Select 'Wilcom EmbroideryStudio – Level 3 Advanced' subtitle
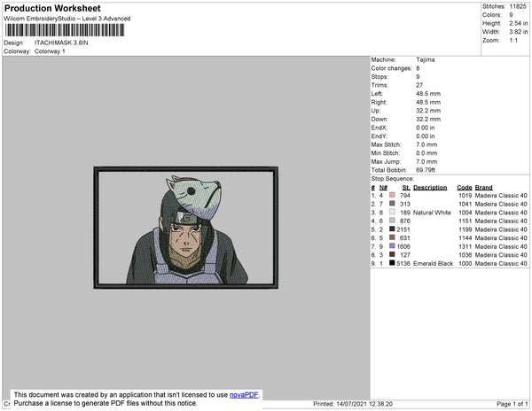 67,19
